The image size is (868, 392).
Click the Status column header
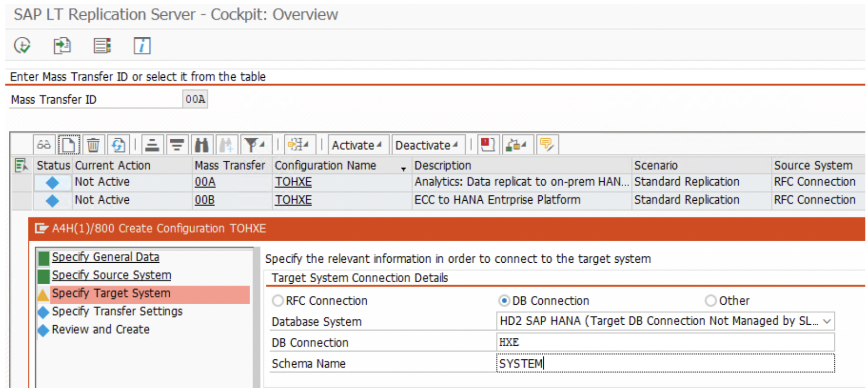(x=53, y=166)
